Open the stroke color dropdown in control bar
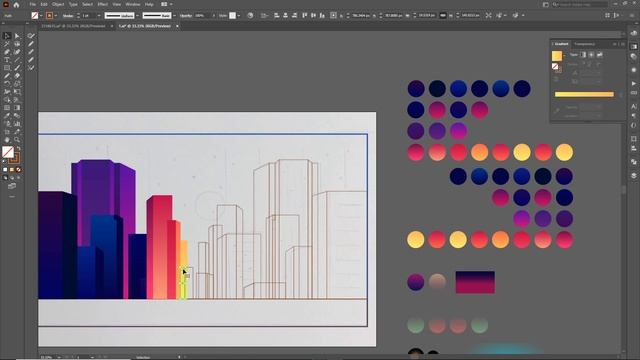640x360 pixels. point(56,16)
